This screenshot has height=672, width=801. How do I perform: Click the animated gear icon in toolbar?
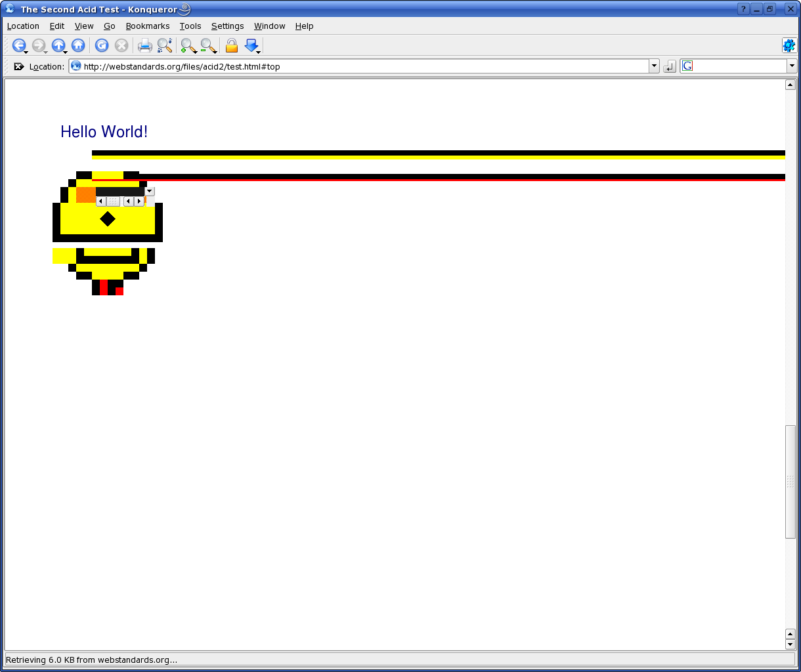(x=789, y=45)
